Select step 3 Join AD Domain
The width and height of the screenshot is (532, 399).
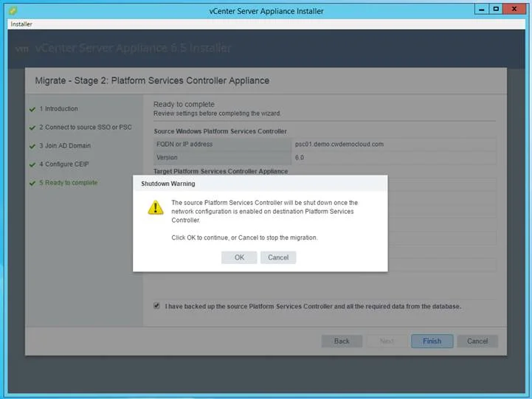pyautogui.click(x=65, y=146)
